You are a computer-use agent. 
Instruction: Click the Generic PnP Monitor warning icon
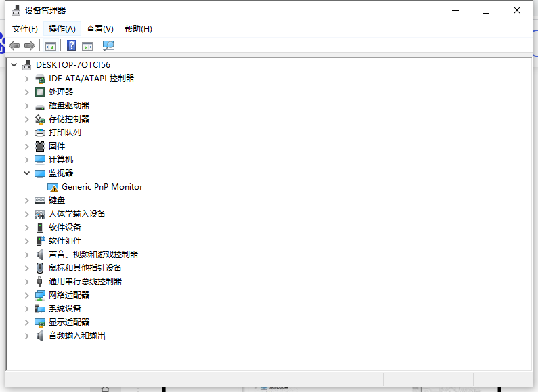(53, 187)
